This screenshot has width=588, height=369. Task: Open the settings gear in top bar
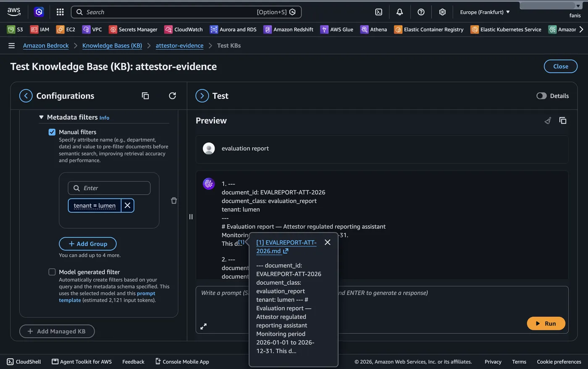pyautogui.click(x=442, y=12)
